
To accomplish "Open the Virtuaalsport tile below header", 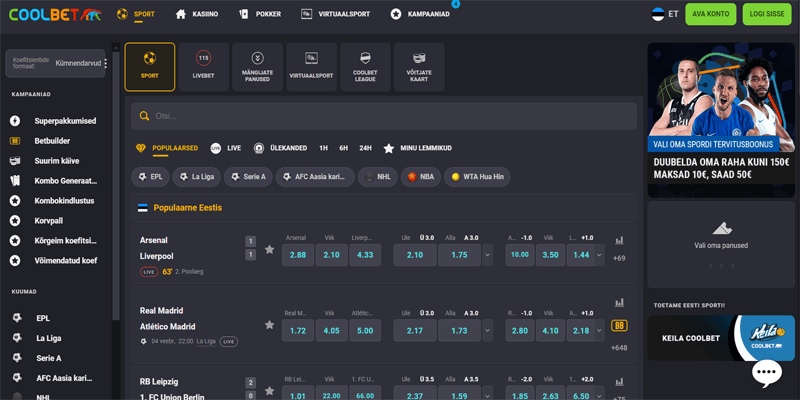I will [x=311, y=67].
